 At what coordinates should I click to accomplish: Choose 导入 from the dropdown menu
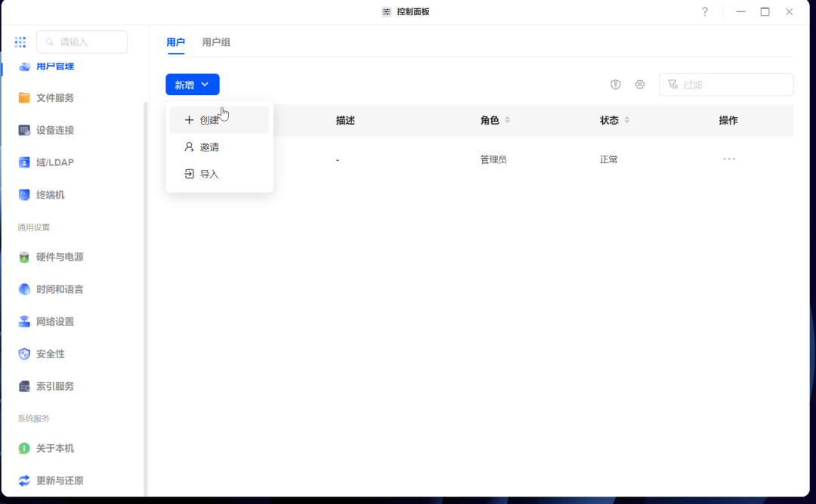[219, 175]
